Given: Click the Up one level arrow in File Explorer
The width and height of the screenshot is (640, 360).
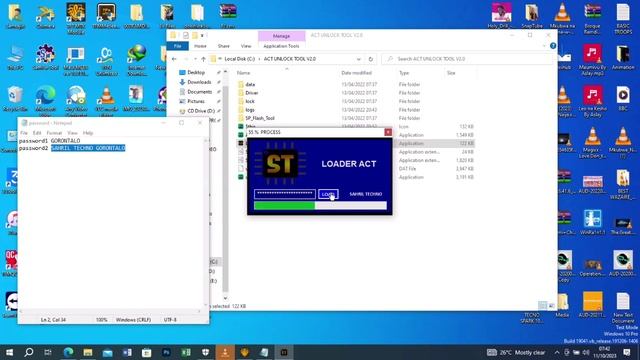Looking at the screenshot, I should click(x=203, y=59).
